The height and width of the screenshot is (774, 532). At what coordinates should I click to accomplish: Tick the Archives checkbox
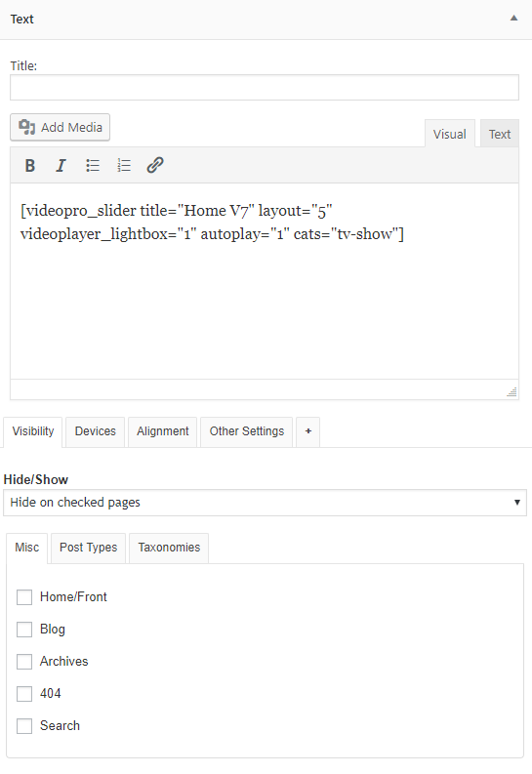24,662
